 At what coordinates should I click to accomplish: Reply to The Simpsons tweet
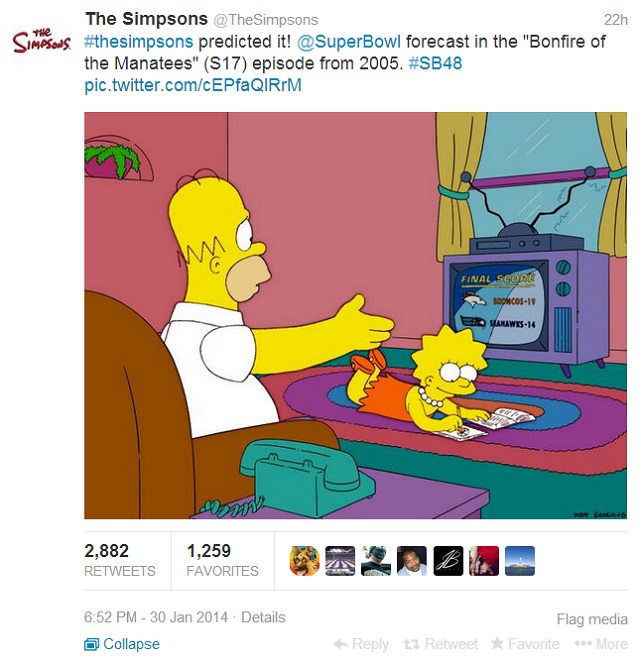click(361, 644)
